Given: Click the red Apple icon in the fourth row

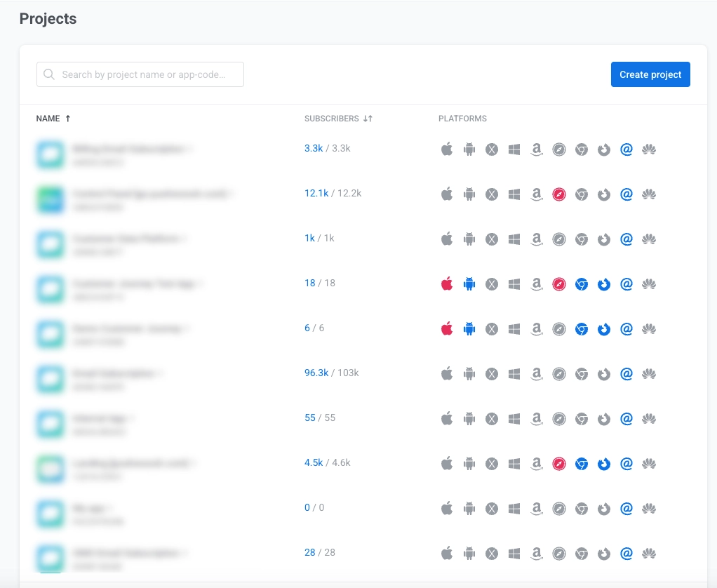Looking at the screenshot, I should click(447, 283).
